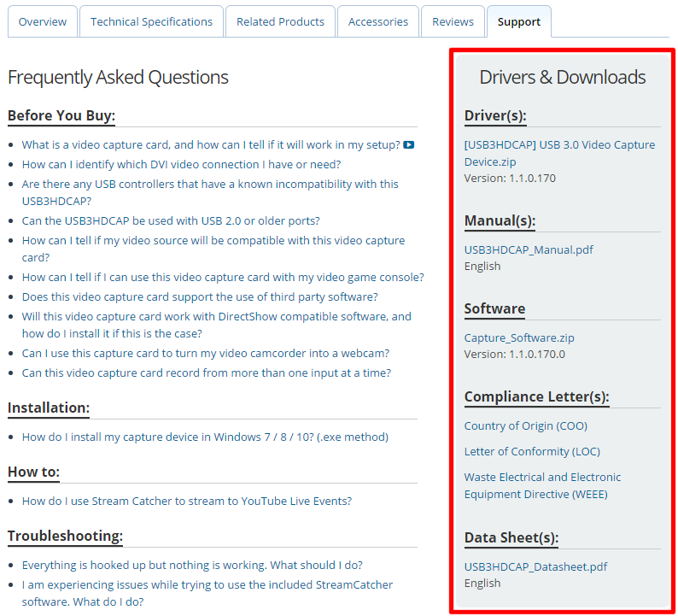Screen dimensions: 678x616
Task: Download USB3HDCAP_Datasheet.pdf
Action: [x=535, y=567]
